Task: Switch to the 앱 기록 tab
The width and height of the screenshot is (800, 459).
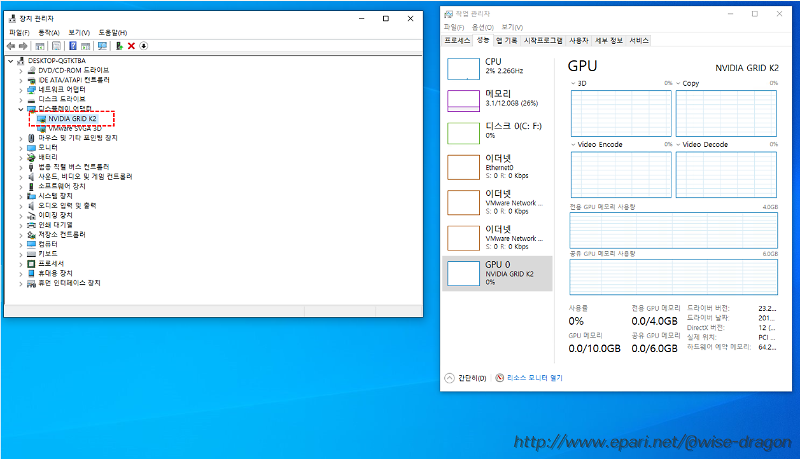Action: pyautogui.click(x=507, y=41)
